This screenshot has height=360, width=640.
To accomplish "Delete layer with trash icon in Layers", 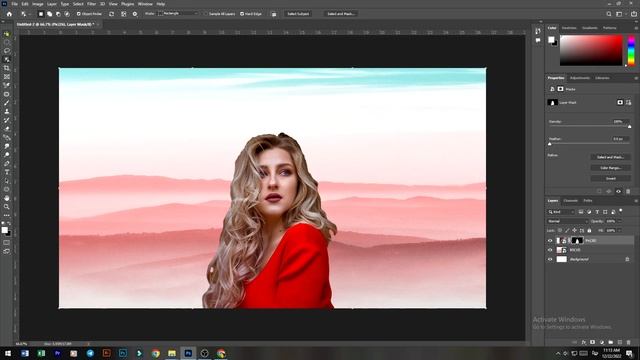I will click(x=629, y=342).
